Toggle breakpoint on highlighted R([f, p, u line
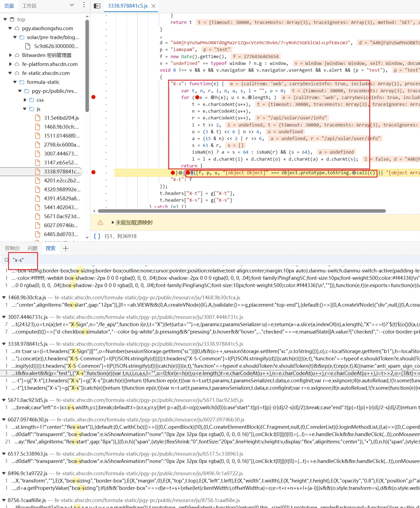 pyautogui.click(x=94, y=172)
